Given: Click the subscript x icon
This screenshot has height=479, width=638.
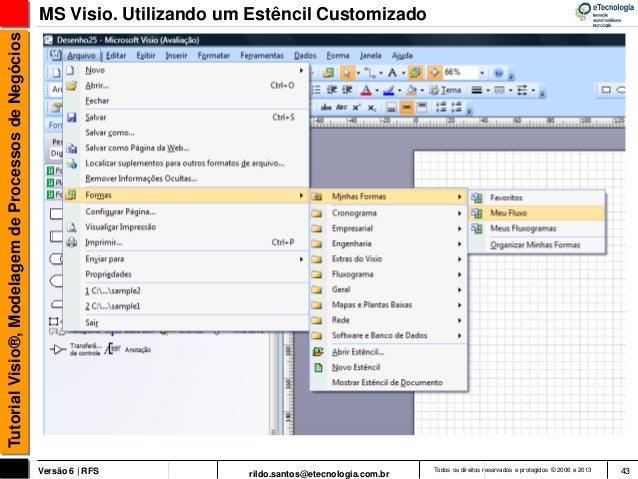Looking at the screenshot, I should (371, 107).
